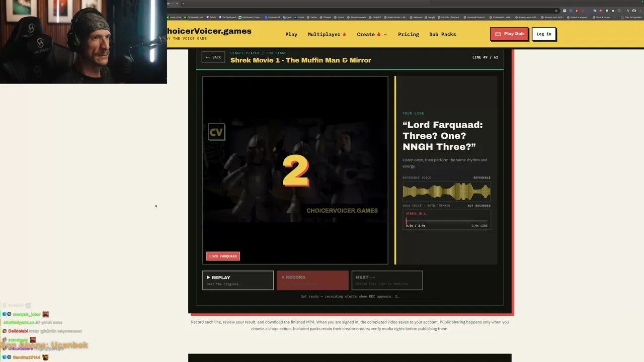Open the Multiplayer nav item
Image resolution: width=644 pixels, height=362 pixels.
327,34
